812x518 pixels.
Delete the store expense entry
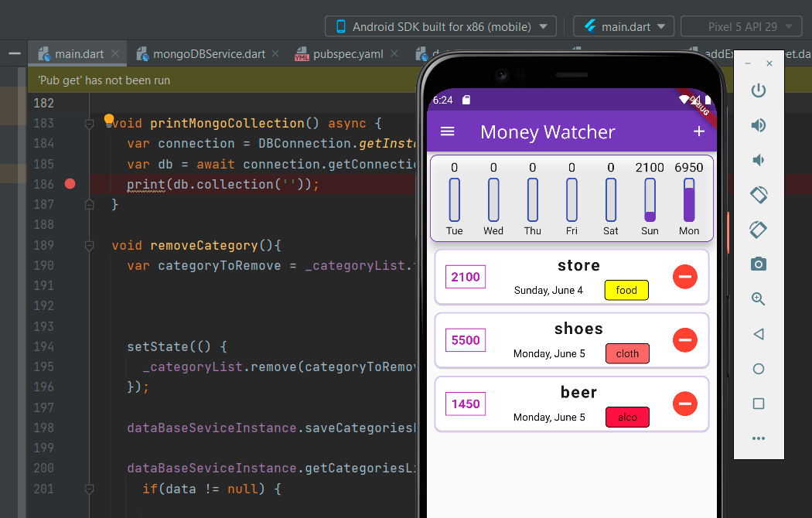pyautogui.click(x=684, y=277)
